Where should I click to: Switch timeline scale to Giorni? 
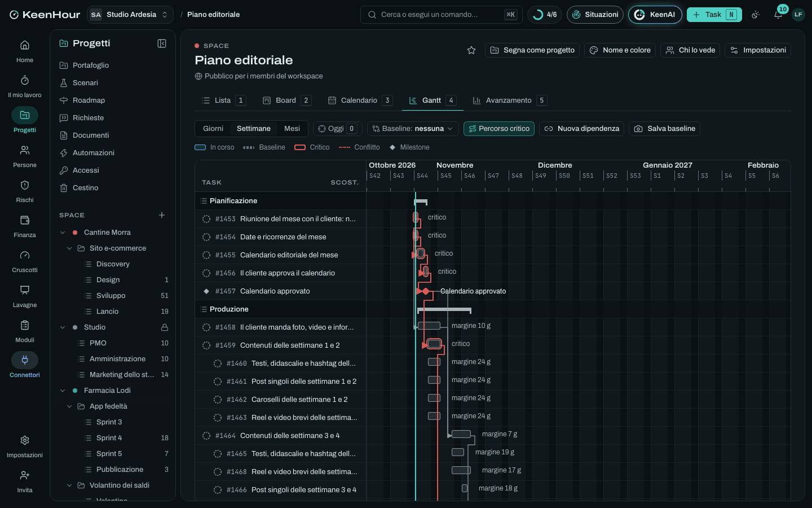pyautogui.click(x=213, y=129)
